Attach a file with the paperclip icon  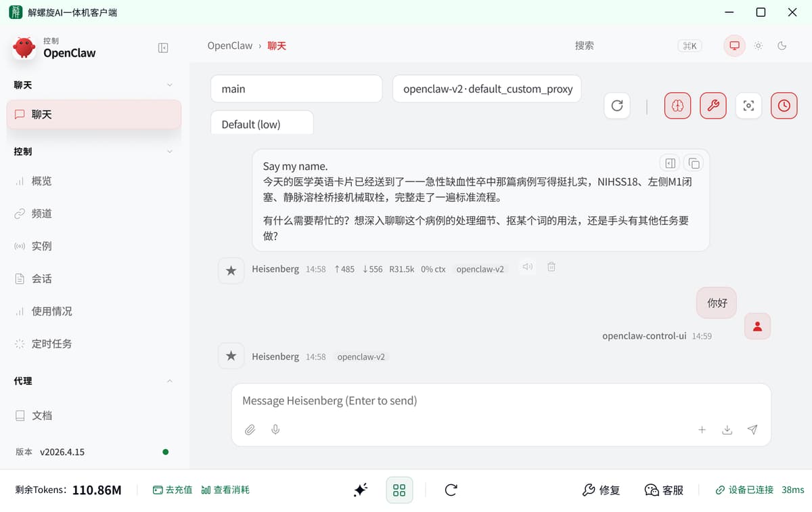click(250, 429)
